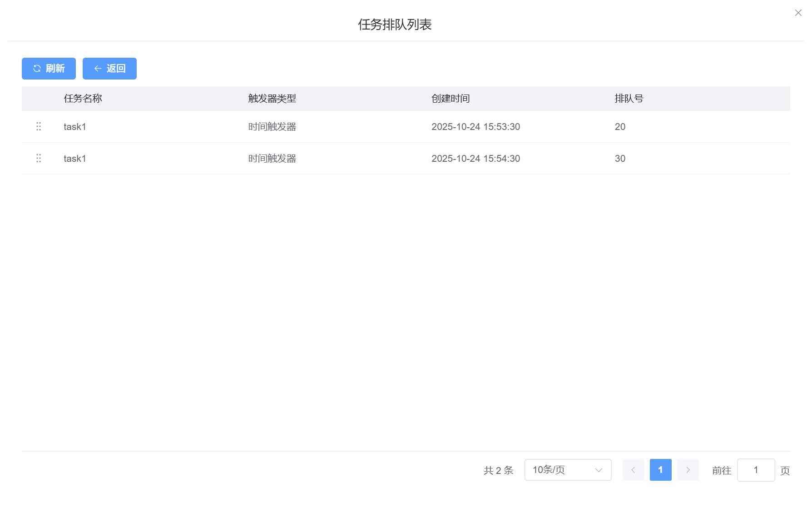Close the 任务排队列表 dialog
This screenshot has width=812, height=508.
click(x=798, y=13)
